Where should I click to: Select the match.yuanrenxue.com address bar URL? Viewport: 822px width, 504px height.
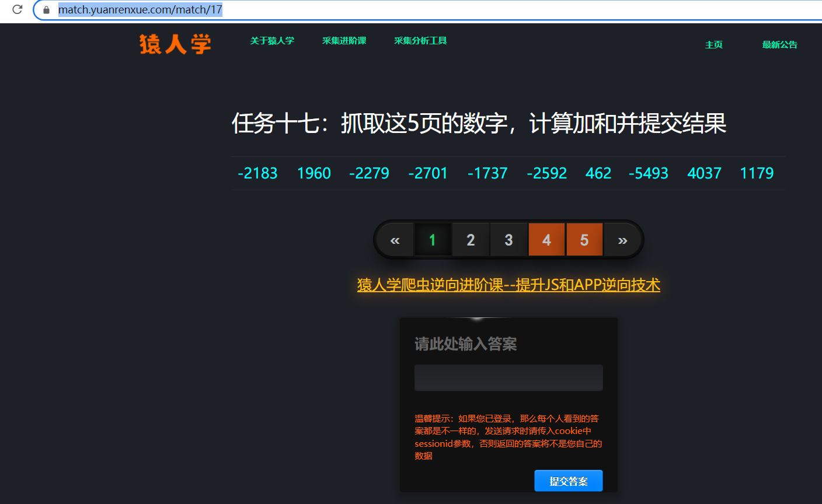click(140, 10)
